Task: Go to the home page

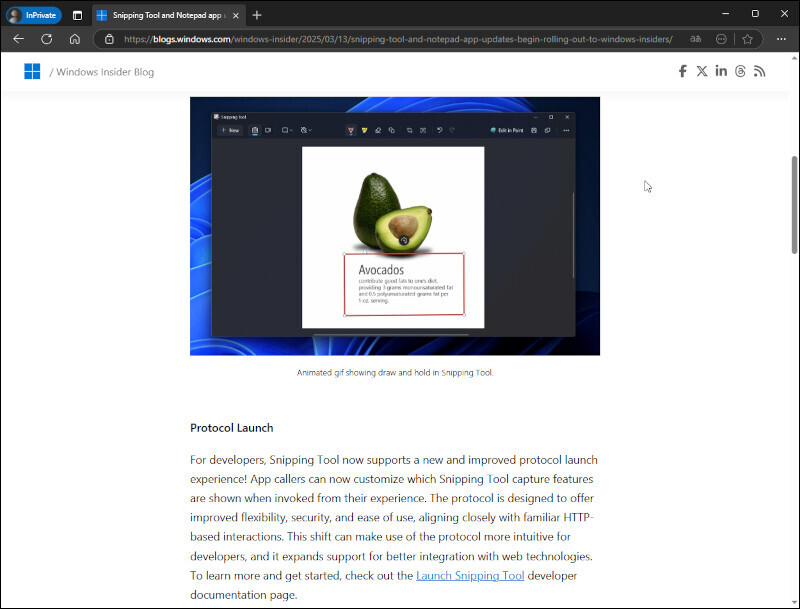Action: (75, 39)
